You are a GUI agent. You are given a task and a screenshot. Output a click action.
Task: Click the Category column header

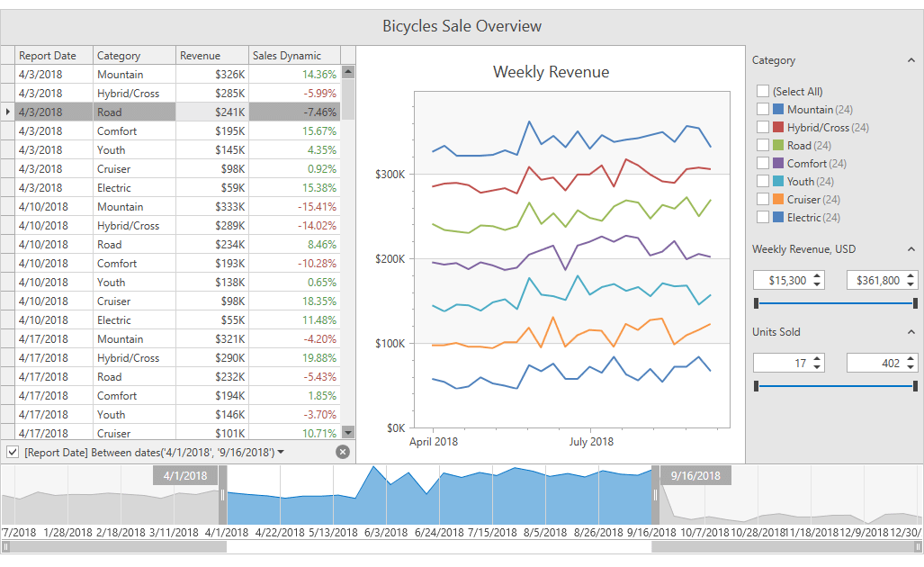[134, 56]
